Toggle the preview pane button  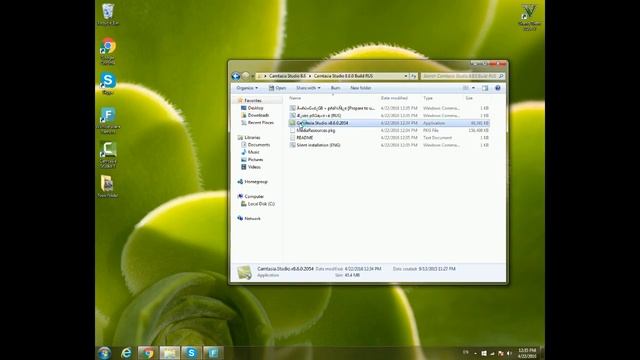485,88
